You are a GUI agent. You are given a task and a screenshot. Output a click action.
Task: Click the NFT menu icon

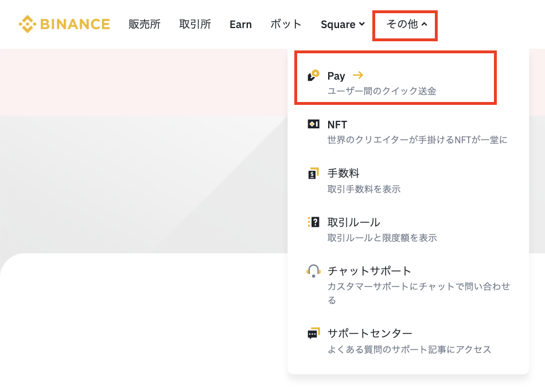coord(313,124)
